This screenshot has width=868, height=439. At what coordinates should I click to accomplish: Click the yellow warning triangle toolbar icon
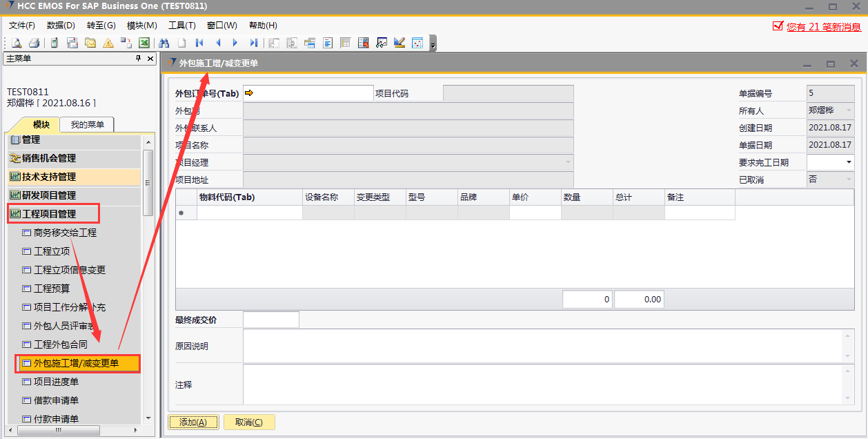(108, 43)
